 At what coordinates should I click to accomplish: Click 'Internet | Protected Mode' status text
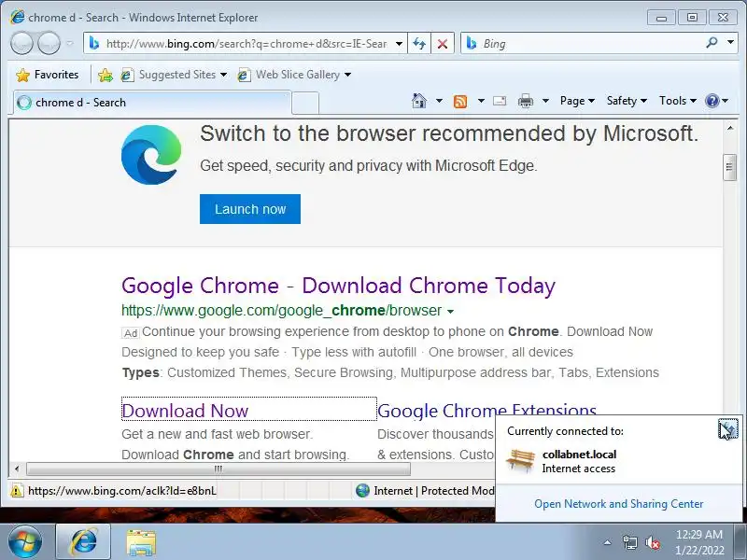pos(434,491)
